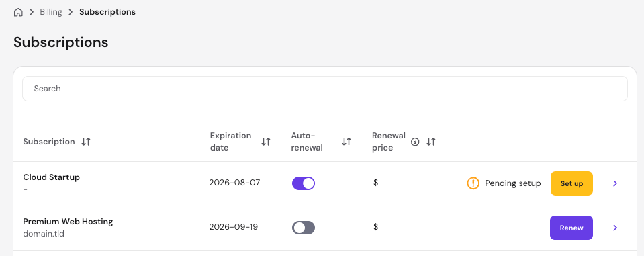Viewport: 644px width, 256px height.
Task: Click expiration date 2026-08-07
Action: tap(234, 183)
